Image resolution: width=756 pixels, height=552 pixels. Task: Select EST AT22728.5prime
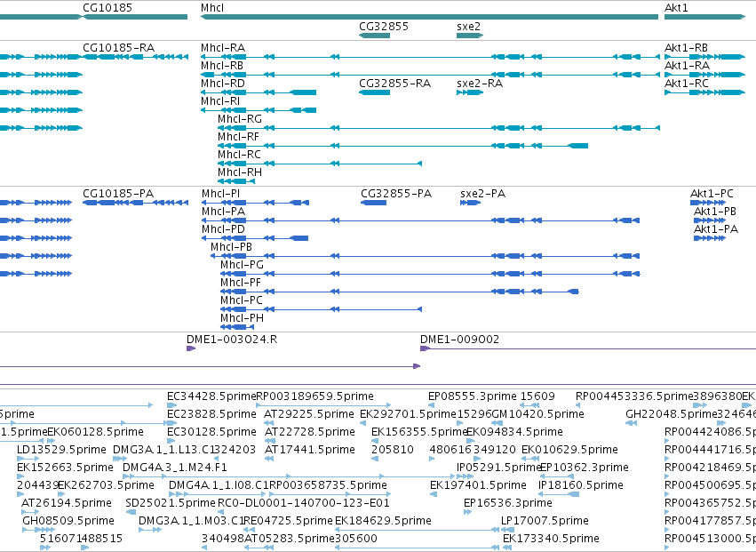[270, 441]
